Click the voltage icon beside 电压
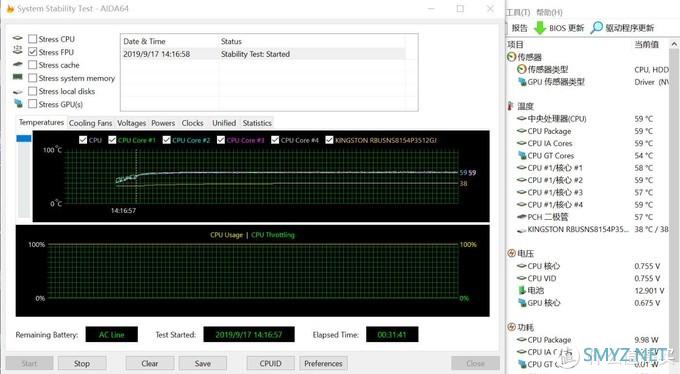The image size is (680, 374). click(512, 253)
